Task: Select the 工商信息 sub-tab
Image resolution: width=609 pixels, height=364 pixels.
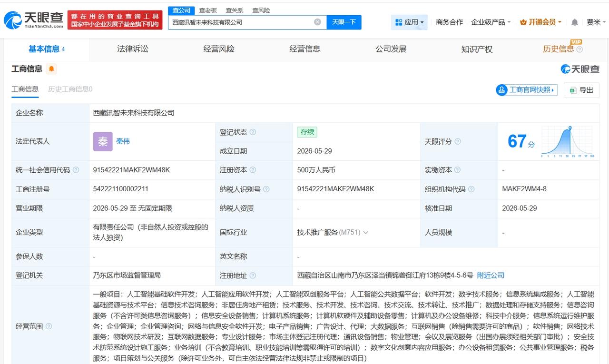Action: click(25, 89)
